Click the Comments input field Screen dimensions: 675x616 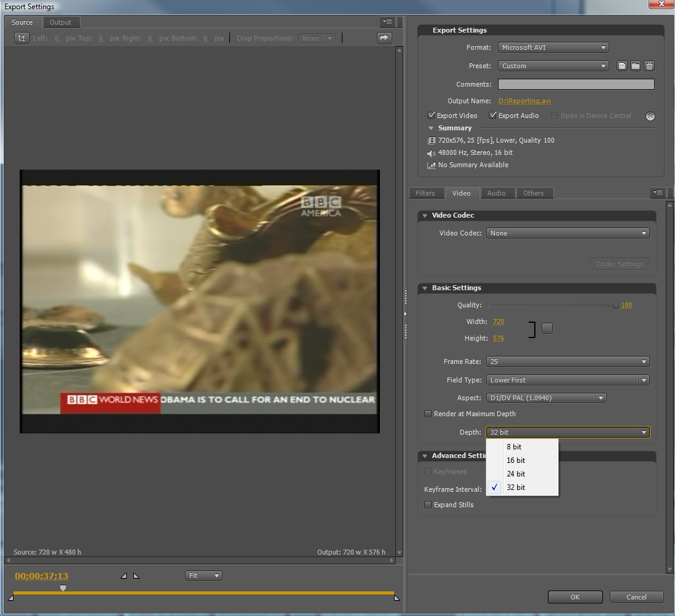[x=576, y=84]
